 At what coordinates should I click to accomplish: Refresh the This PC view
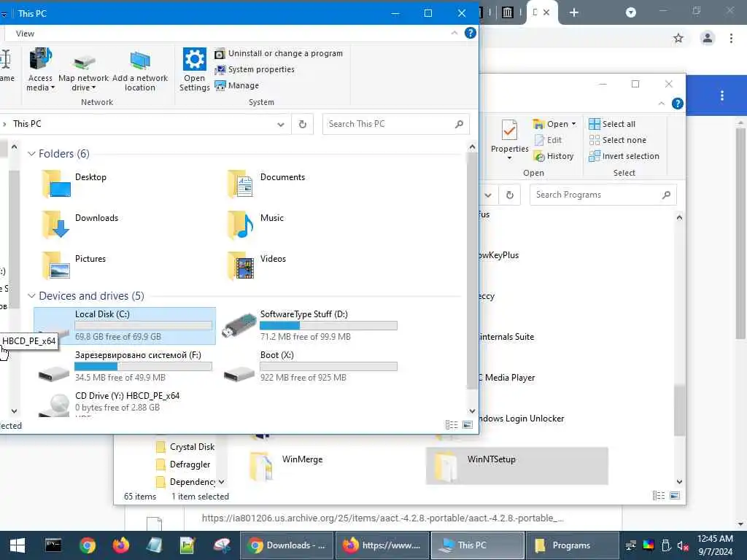[x=302, y=124]
